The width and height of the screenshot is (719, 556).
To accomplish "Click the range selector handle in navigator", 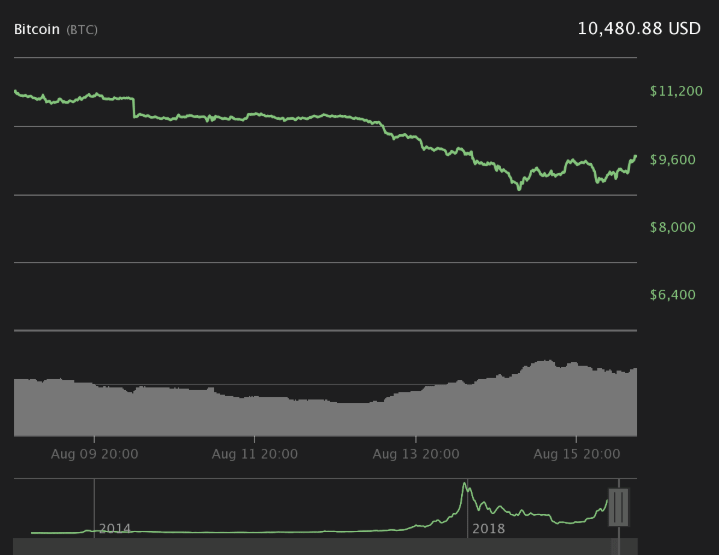I will point(619,507).
